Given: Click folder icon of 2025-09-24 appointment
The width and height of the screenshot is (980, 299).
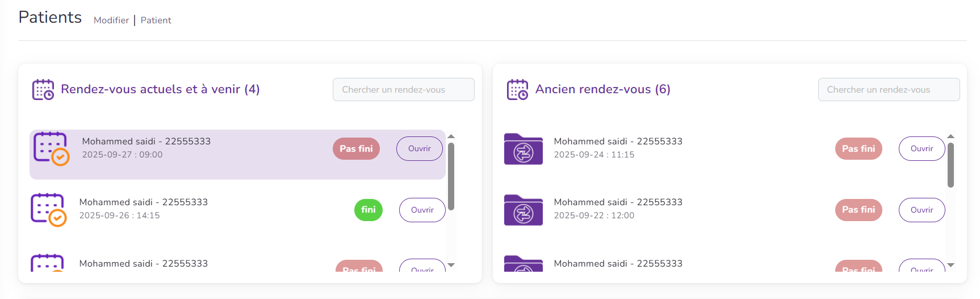Looking at the screenshot, I should [523, 149].
